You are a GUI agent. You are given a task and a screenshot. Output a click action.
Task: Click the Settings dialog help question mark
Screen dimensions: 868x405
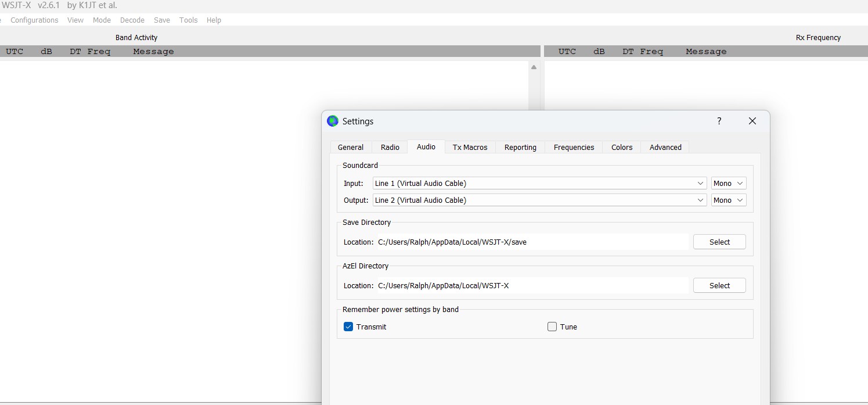pyautogui.click(x=719, y=121)
